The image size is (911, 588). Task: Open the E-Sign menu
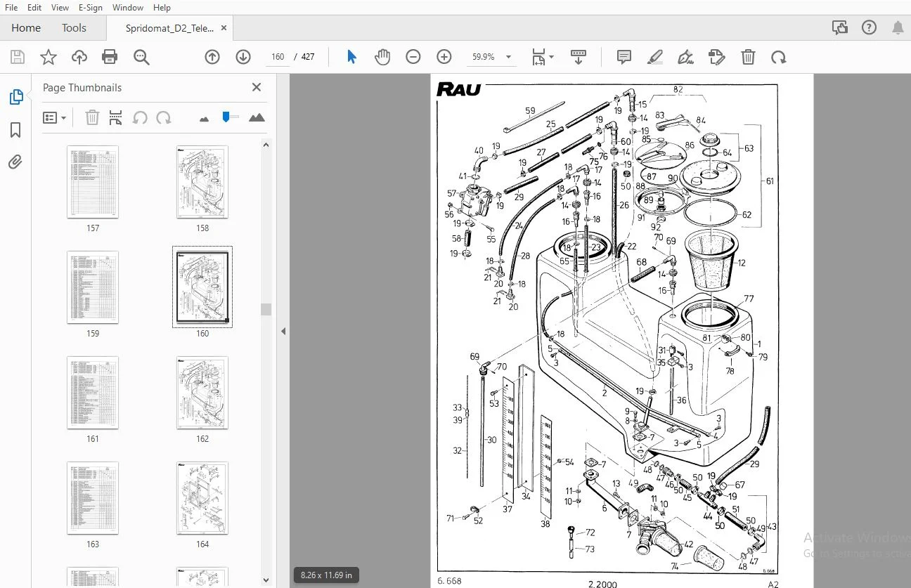(90, 7)
